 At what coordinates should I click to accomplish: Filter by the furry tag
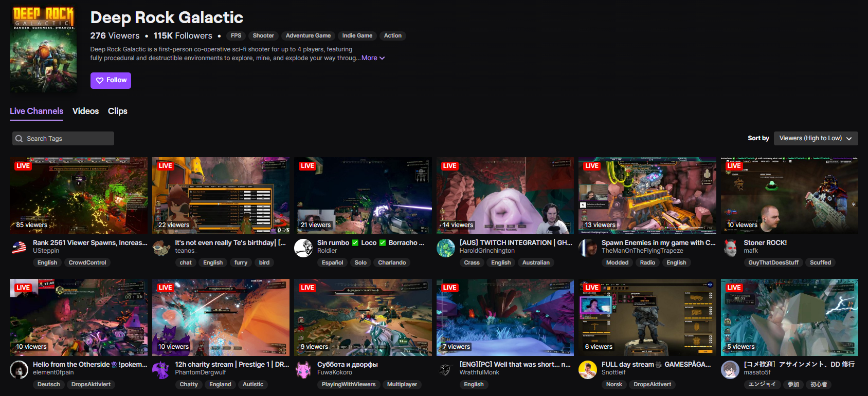pyautogui.click(x=241, y=262)
